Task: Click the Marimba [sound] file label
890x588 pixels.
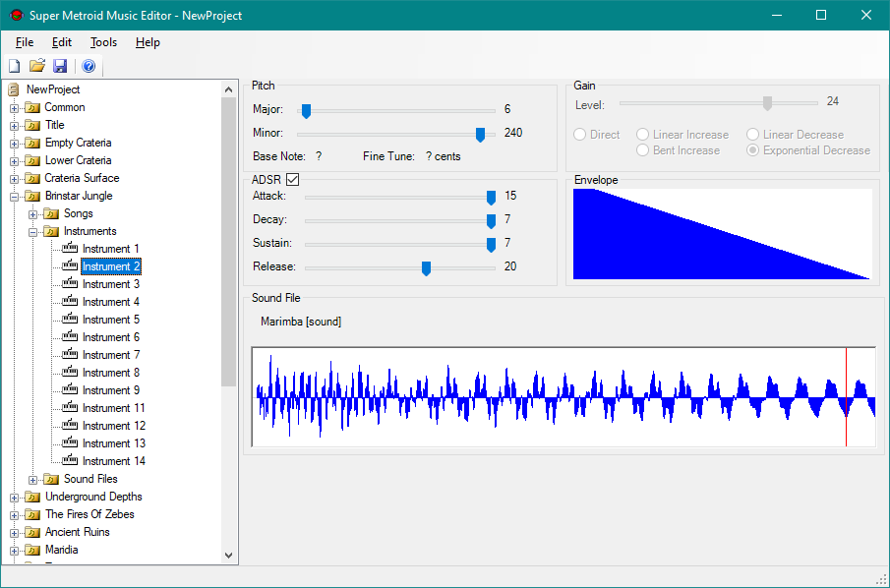Action: (301, 322)
